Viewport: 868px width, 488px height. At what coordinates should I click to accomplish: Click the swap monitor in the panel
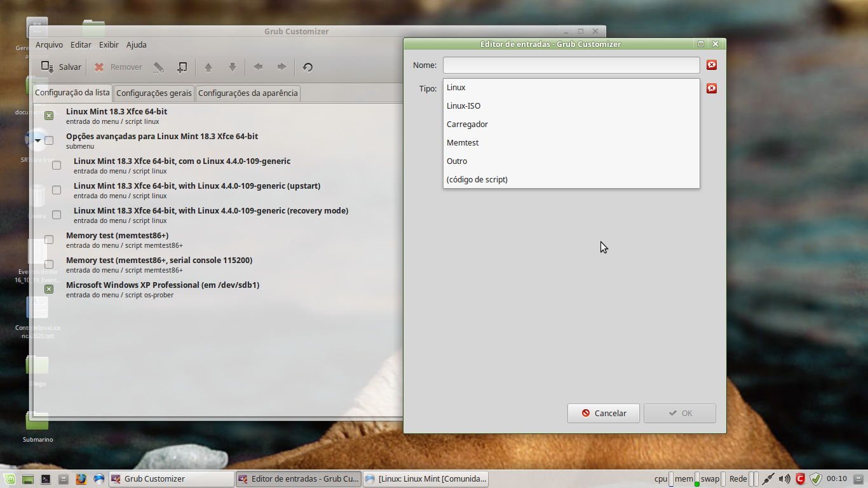pos(714,478)
